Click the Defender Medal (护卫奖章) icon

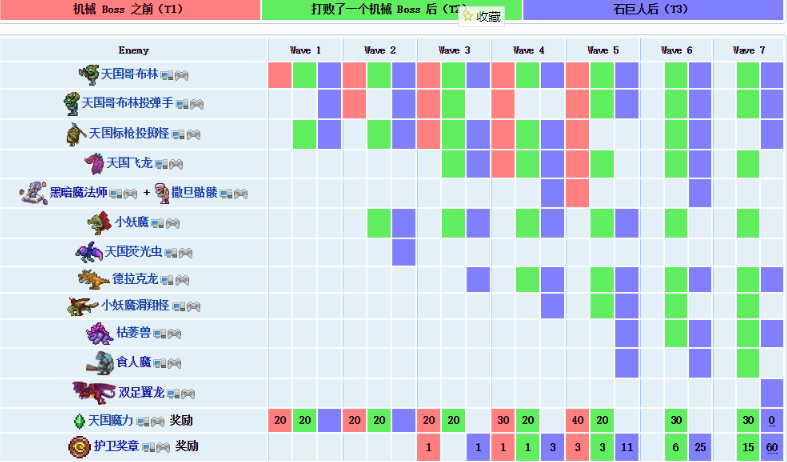[x=79, y=446]
